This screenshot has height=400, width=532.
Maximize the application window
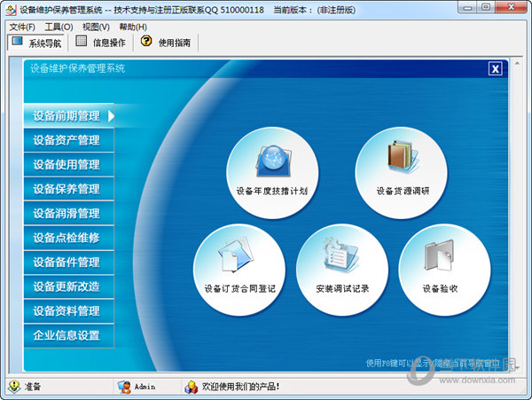pos(486,7)
